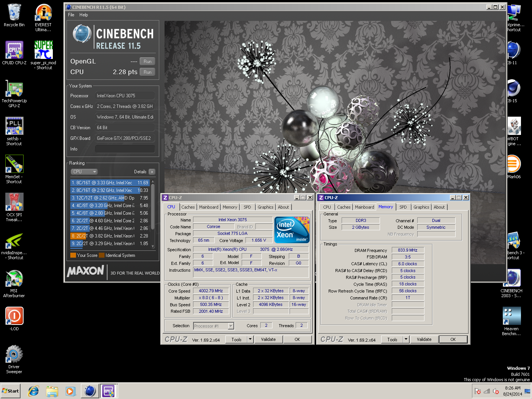This screenshot has width=532, height=399.
Task: Open SPD tab in right CPU-Z window
Action: pos(403,207)
